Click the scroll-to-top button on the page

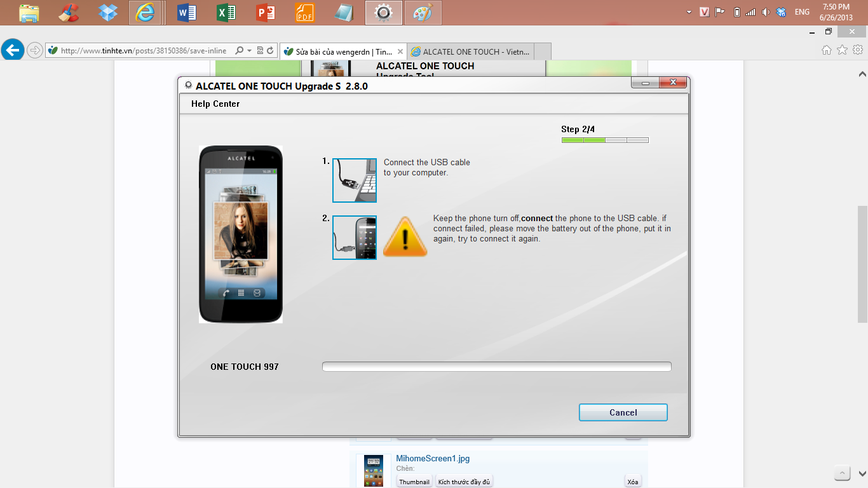click(842, 473)
